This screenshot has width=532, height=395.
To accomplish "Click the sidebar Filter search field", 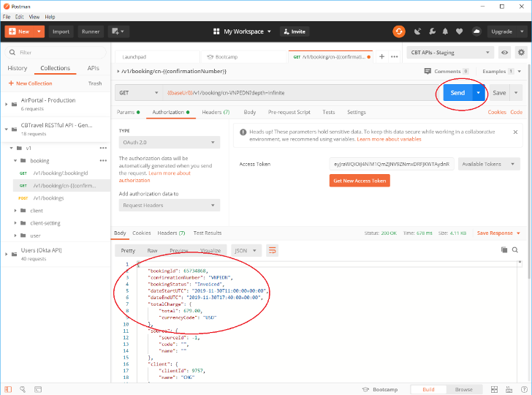I will [56, 53].
